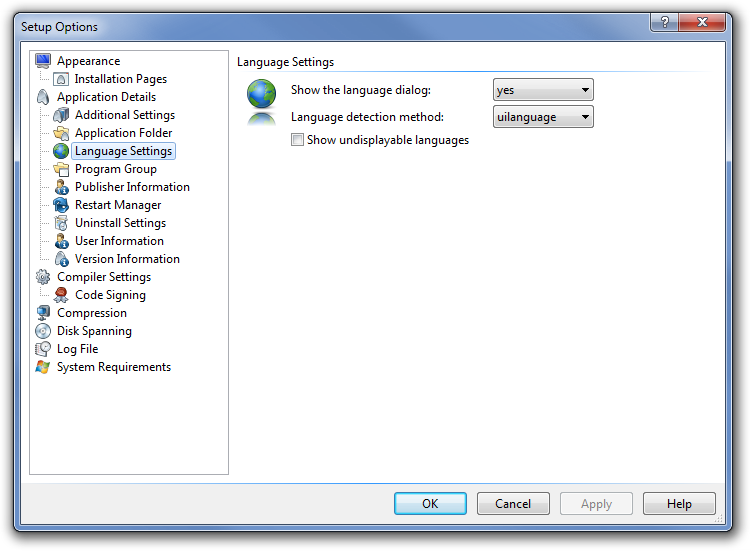
Task: Select Program Group in the tree
Action: pyautogui.click(x=115, y=169)
